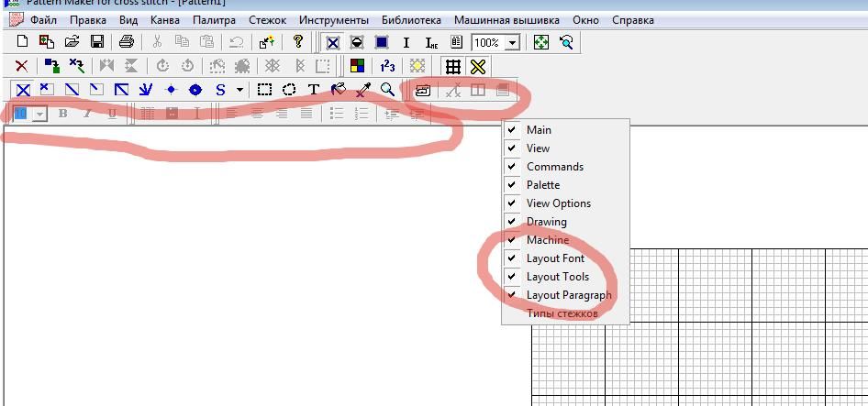Uncheck Layout Font toolbar option

(555, 258)
